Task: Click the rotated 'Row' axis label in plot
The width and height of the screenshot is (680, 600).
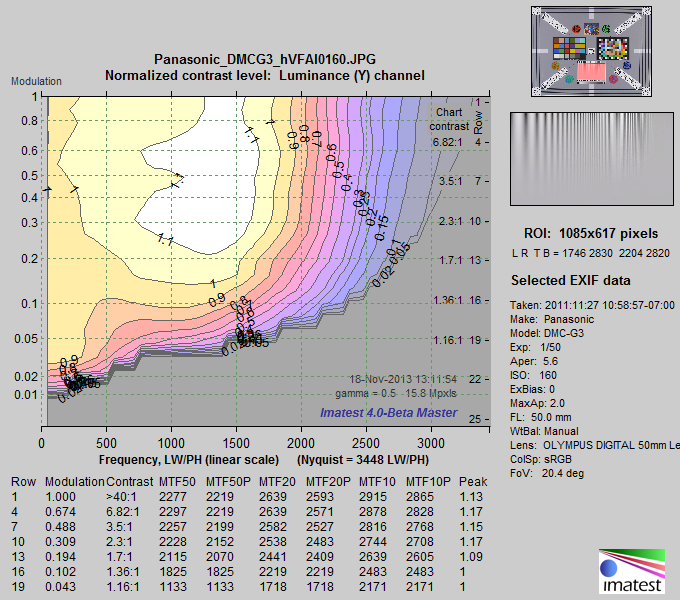Action: (x=478, y=122)
